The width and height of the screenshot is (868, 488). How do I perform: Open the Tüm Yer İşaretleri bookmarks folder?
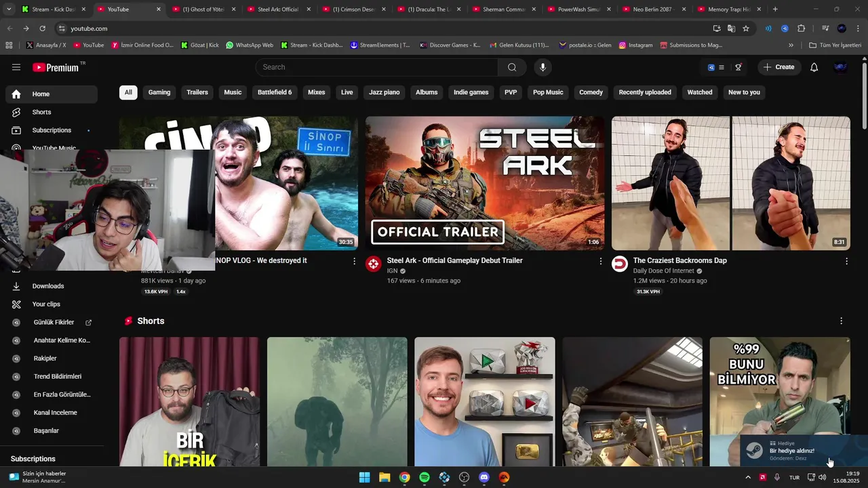click(x=835, y=45)
